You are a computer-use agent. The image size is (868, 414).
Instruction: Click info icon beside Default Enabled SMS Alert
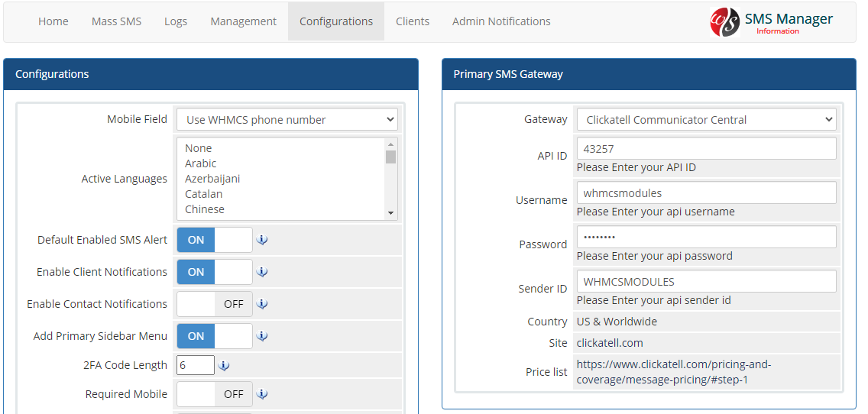point(262,240)
